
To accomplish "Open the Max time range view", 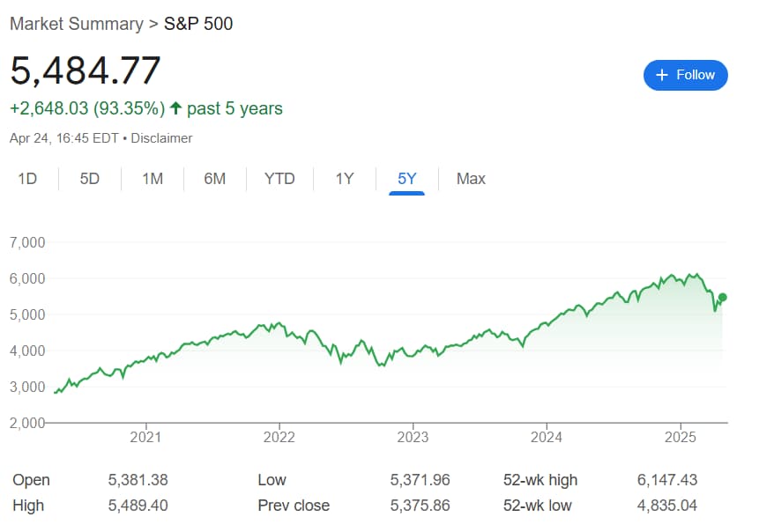I will pos(470,178).
